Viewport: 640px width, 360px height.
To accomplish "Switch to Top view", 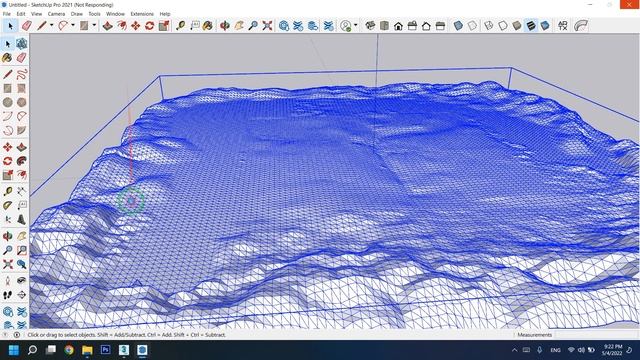I will pos(384,26).
